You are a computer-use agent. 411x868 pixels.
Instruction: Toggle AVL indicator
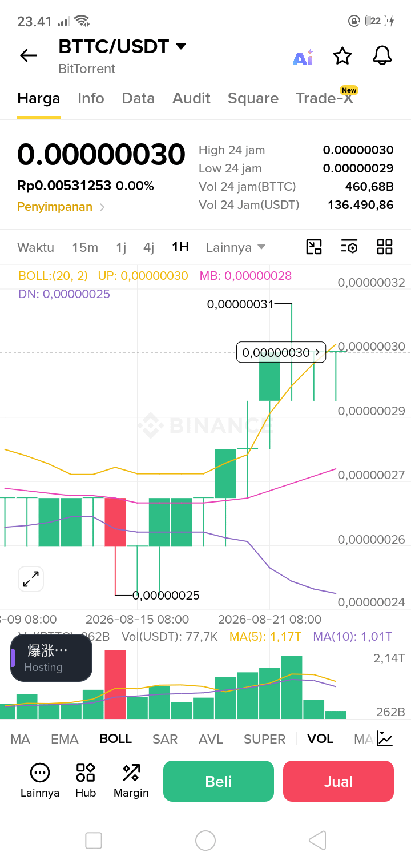point(211,739)
